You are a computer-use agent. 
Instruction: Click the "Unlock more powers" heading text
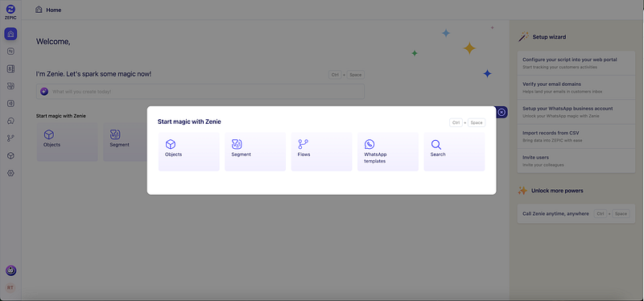pyautogui.click(x=557, y=191)
